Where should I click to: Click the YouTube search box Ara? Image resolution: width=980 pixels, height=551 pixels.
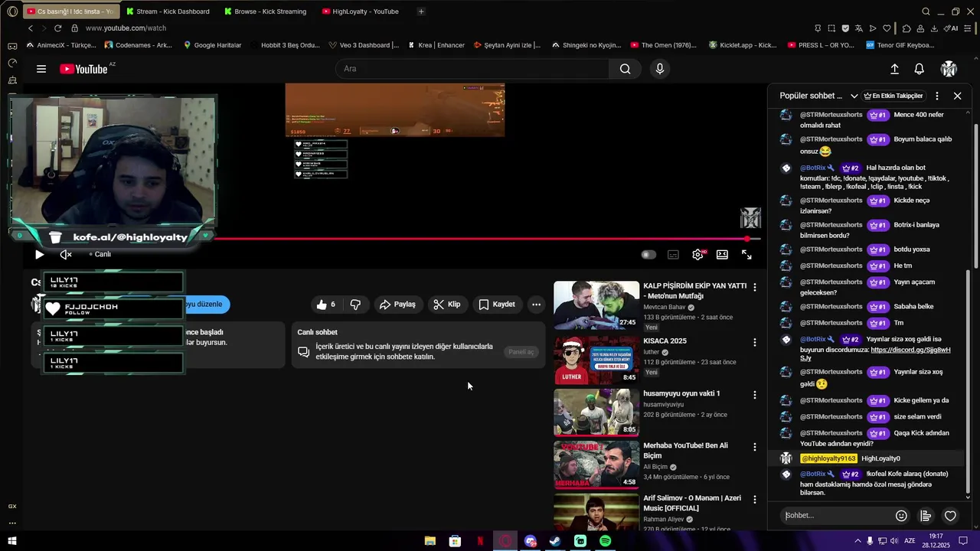coord(472,69)
